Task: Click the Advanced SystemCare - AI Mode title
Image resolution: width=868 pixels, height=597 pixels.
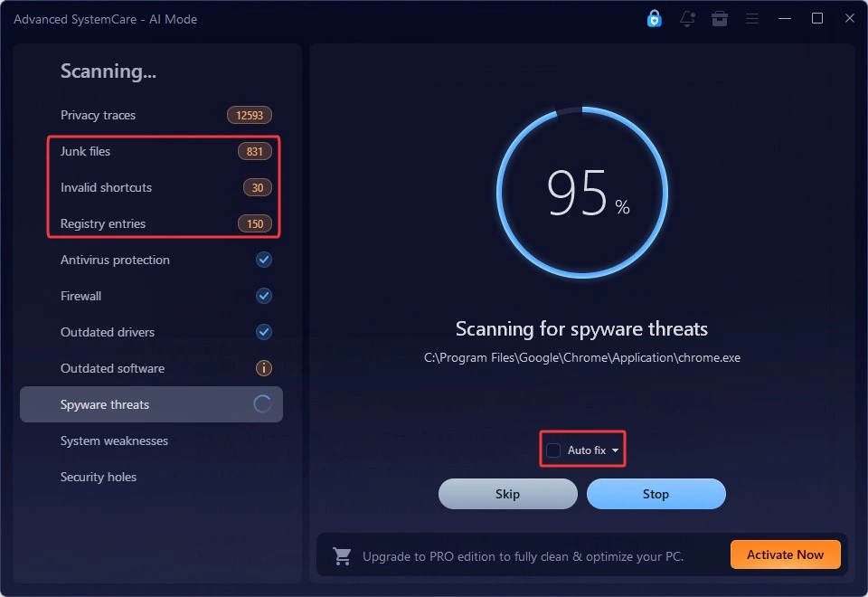Action: click(105, 19)
